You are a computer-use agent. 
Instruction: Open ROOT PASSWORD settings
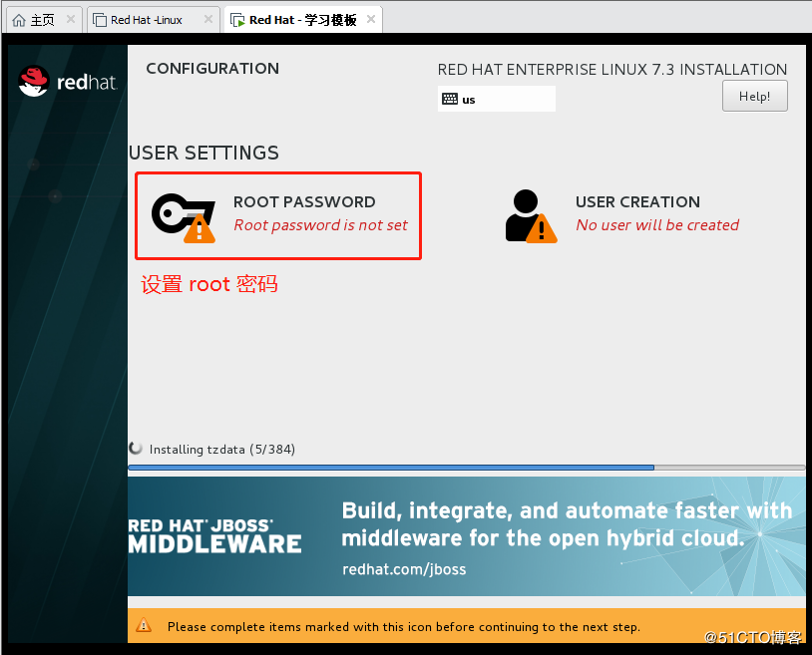tap(278, 215)
